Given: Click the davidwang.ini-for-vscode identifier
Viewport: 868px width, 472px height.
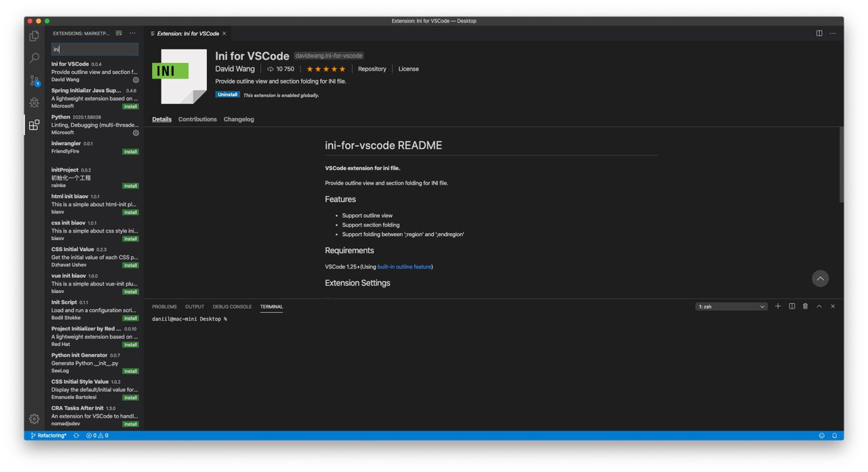Looking at the screenshot, I should (329, 56).
